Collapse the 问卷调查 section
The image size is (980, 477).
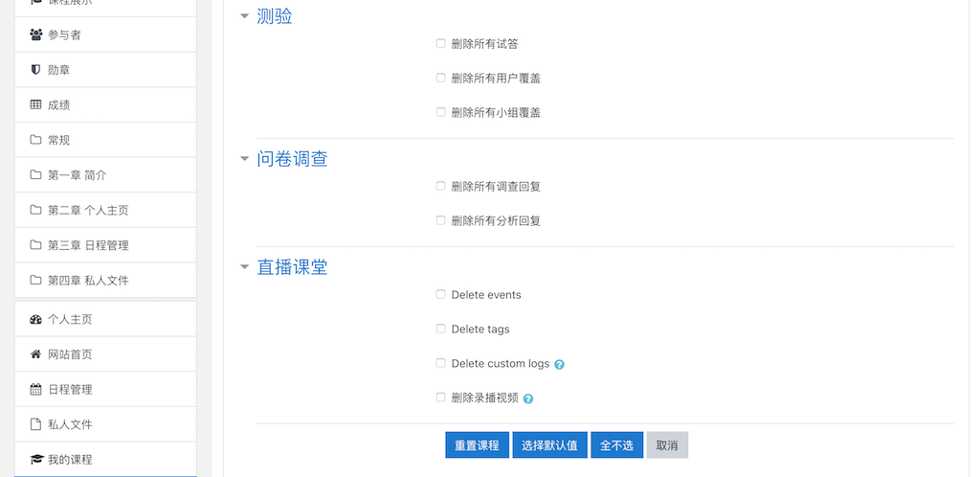[244, 159]
